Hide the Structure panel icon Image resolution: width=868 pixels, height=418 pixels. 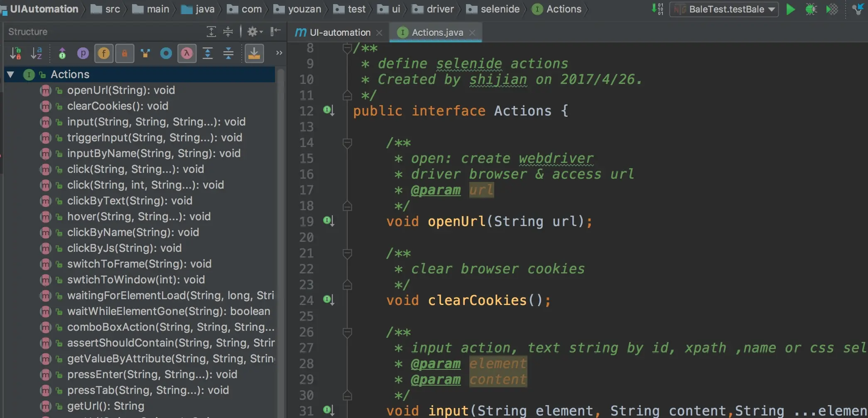[275, 32]
